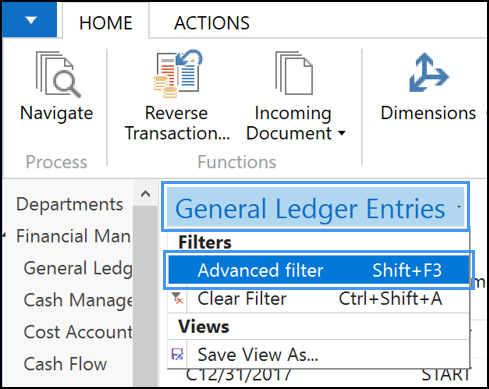
Task: Click the Reverse Transaction icon
Action: (178, 73)
